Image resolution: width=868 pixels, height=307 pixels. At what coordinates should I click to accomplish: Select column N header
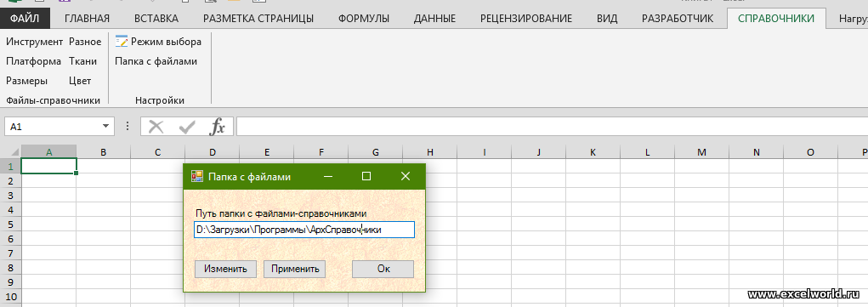click(756, 152)
